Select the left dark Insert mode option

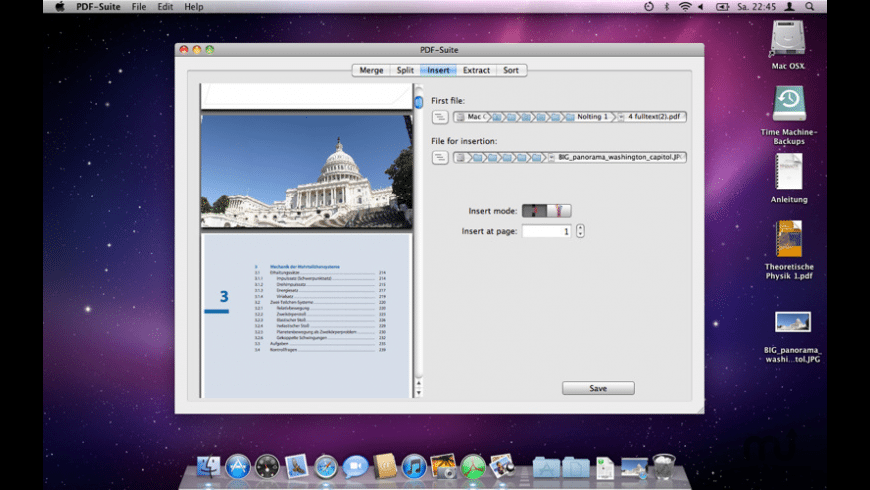(534, 211)
